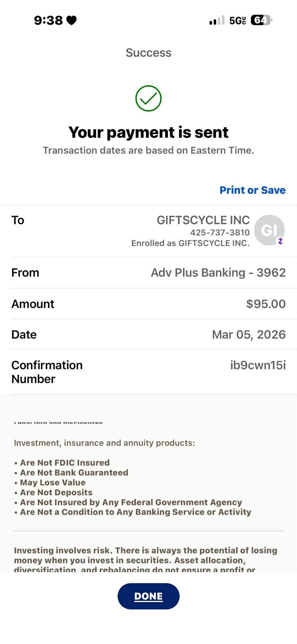Viewport: 297px width, 644px height.
Task: Tap the 5G network indicator
Action: (x=238, y=20)
